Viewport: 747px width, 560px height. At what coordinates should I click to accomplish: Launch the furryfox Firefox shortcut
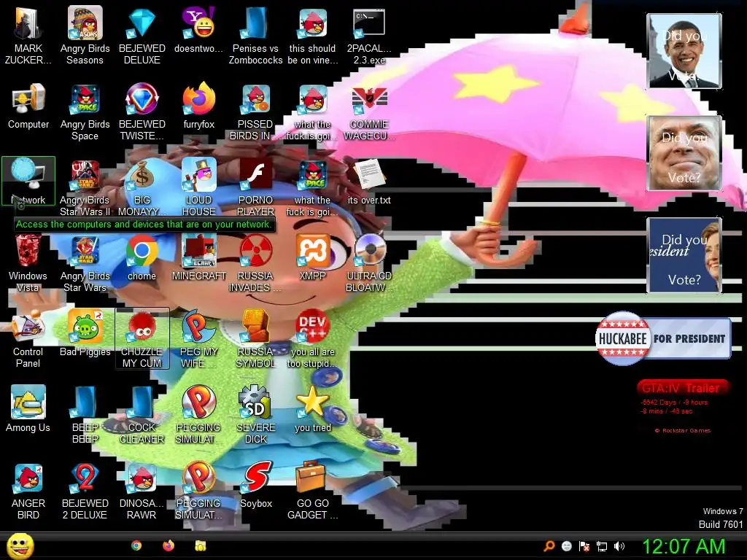pos(198,106)
